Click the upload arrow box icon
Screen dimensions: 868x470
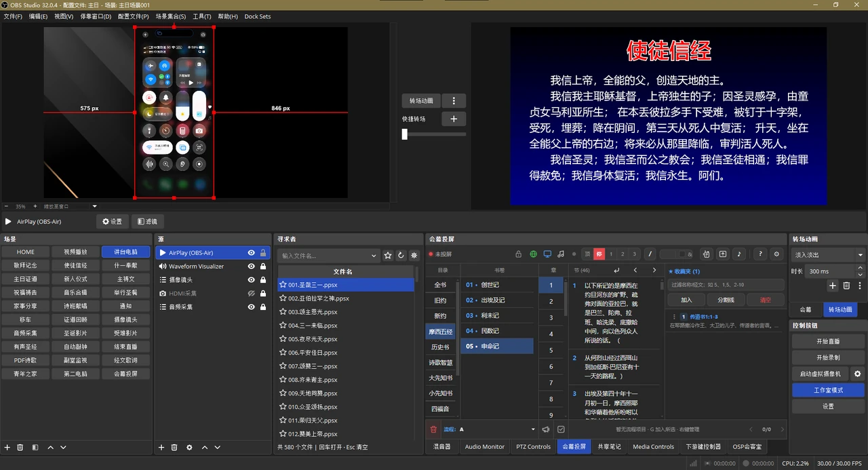click(723, 254)
